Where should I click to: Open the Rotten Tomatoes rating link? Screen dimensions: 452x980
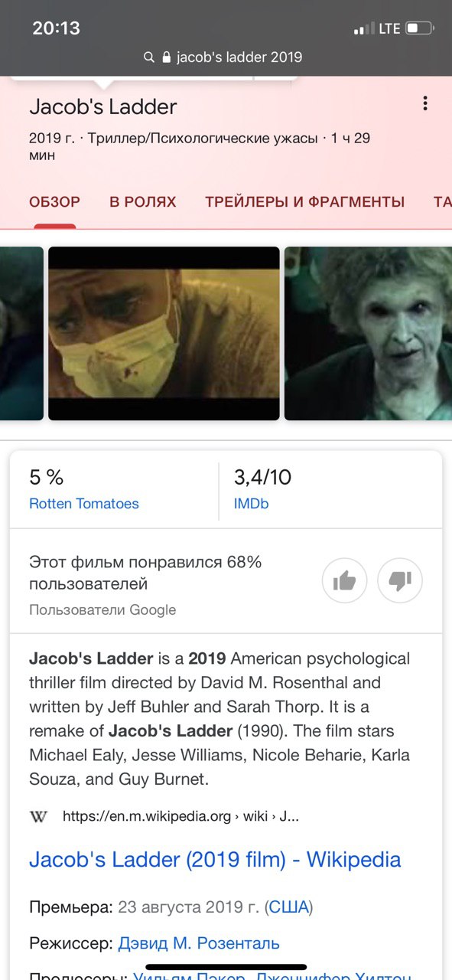point(84,504)
